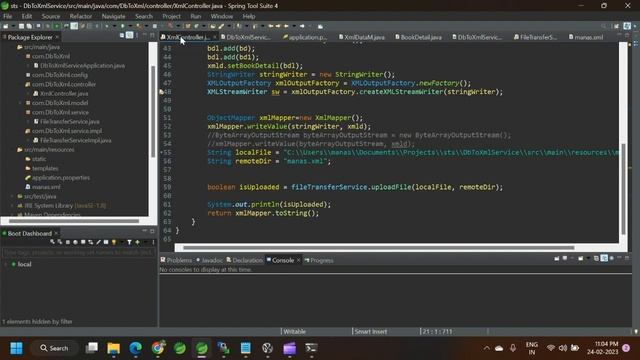This screenshot has width=640, height=360.
Task: Open the Window menu
Action: (222, 16)
